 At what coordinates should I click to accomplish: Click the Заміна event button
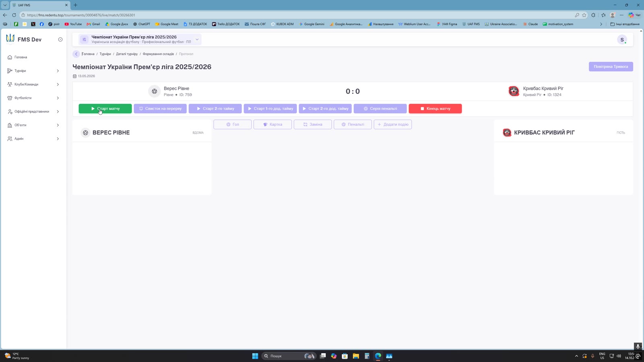click(x=313, y=125)
